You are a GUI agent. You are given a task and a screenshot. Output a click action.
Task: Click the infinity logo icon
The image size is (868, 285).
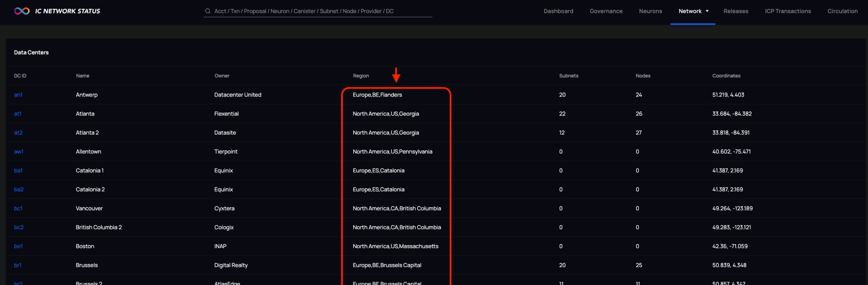[x=22, y=11]
